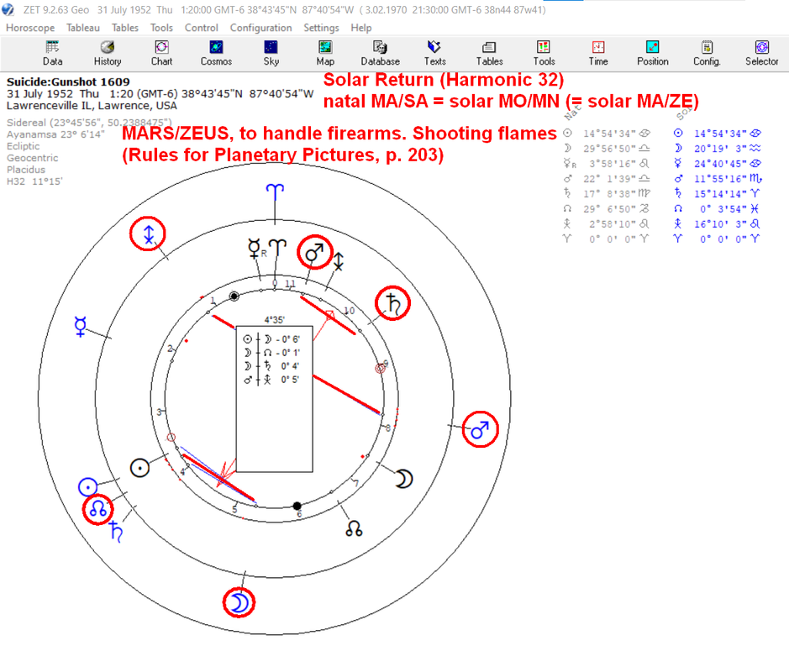Click the History toolbar icon

108,53
